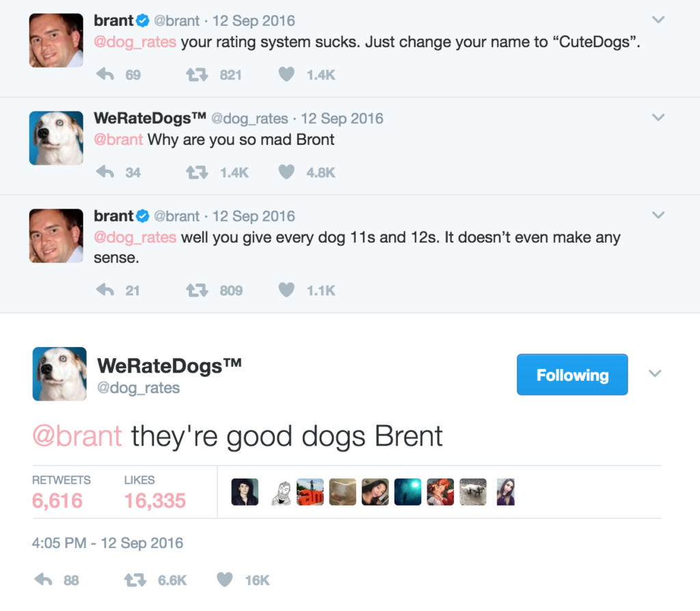Open chevron menu on first brant tweet

(x=658, y=20)
